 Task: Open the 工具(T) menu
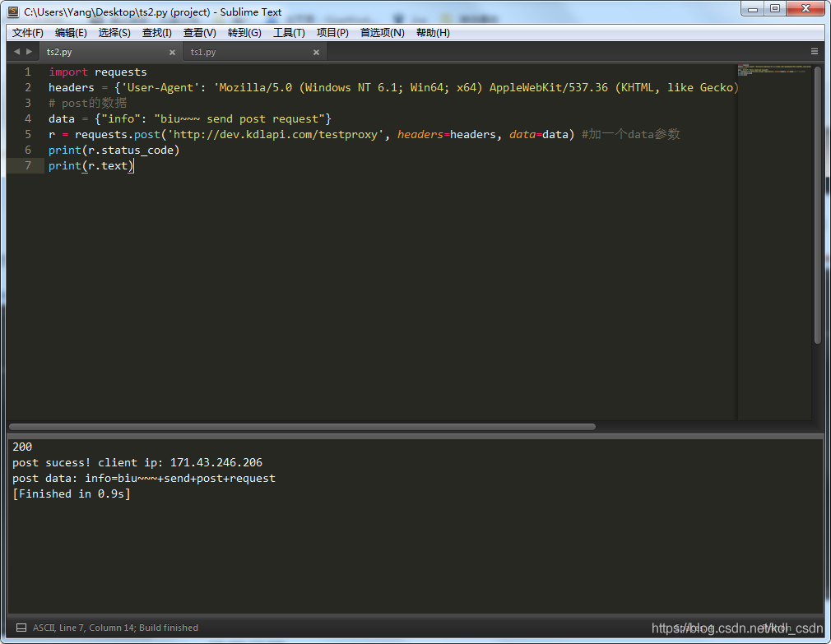coord(289,33)
